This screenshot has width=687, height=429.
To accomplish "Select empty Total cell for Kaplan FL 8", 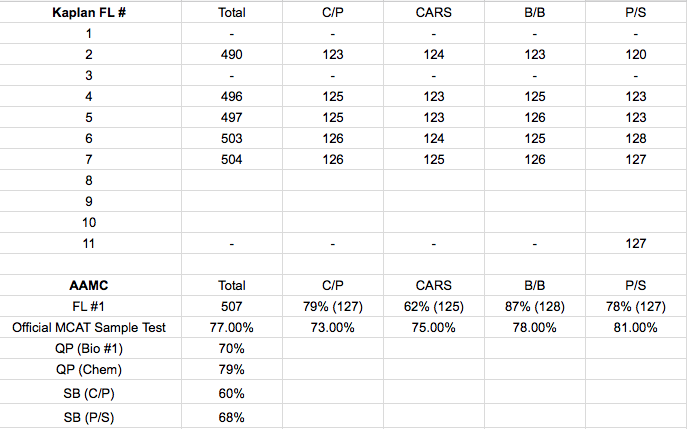I will point(232,181).
